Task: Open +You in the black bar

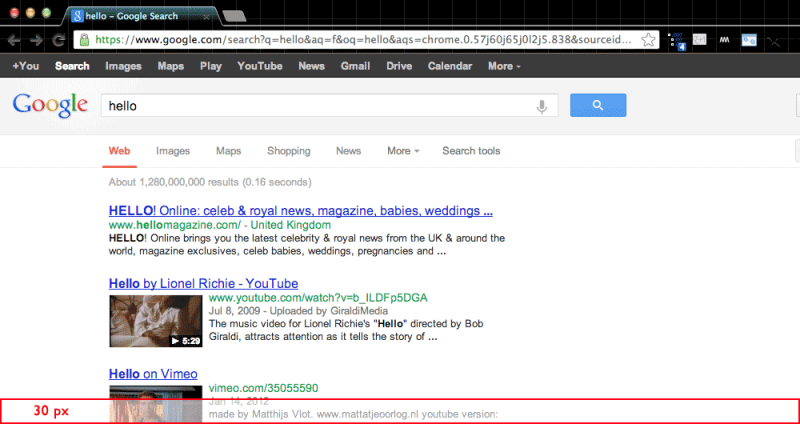Action: [x=26, y=66]
